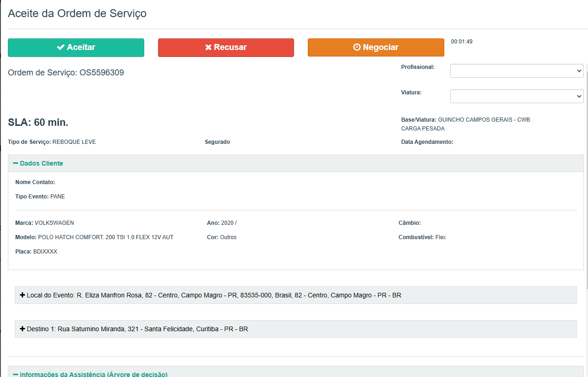Click the 00:01:49 countdown timer
The image size is (588, 377).
(x=461, y=42)
